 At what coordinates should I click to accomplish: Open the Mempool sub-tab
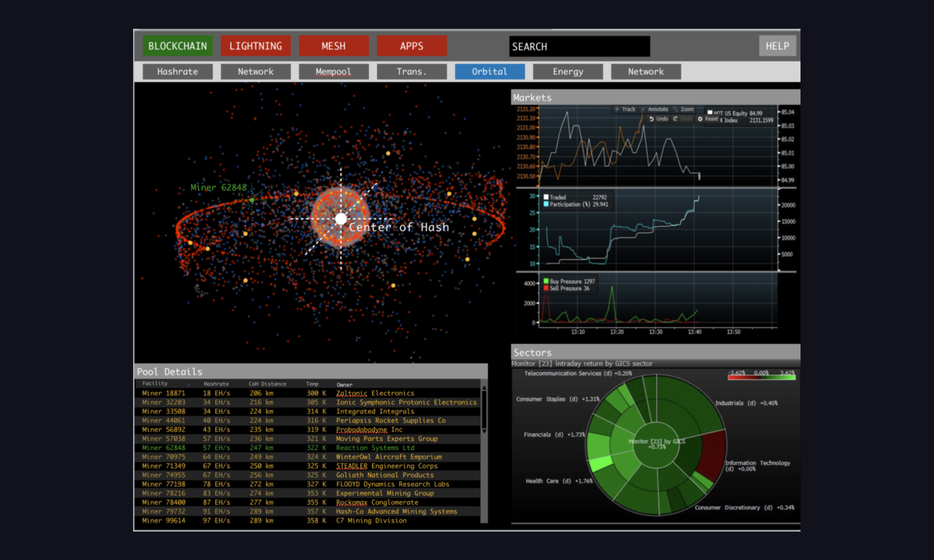(334, 72)
